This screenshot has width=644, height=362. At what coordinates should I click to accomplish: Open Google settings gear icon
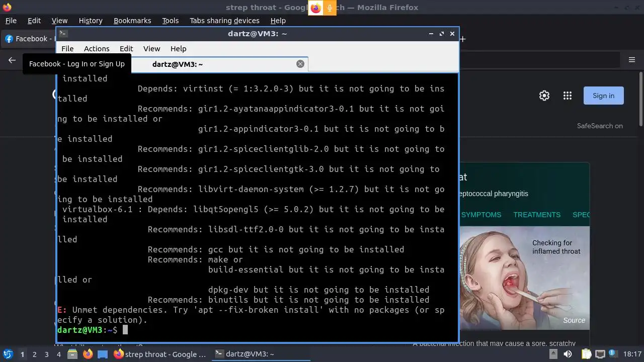tap(544, 96)
